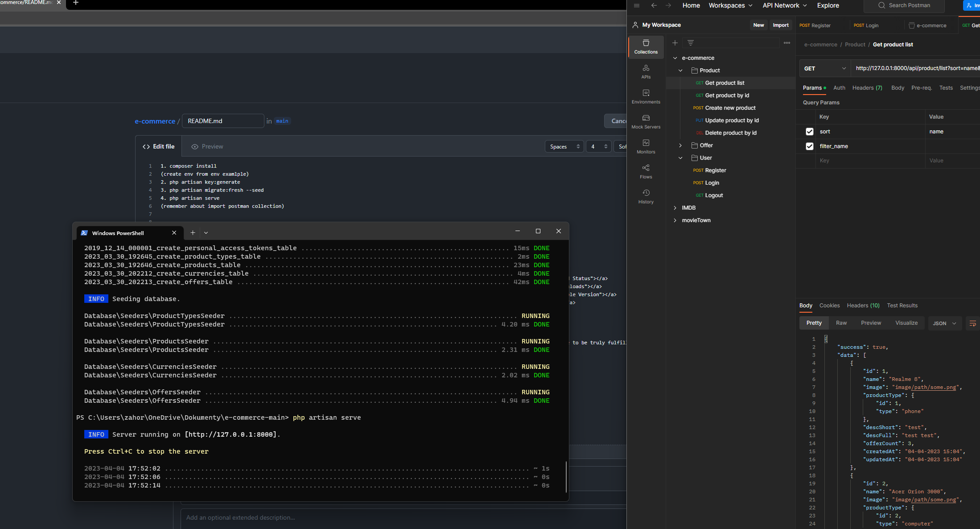980x529 pixels.
Task: Open the Workspaces menu
Action: tap(730, 5)
